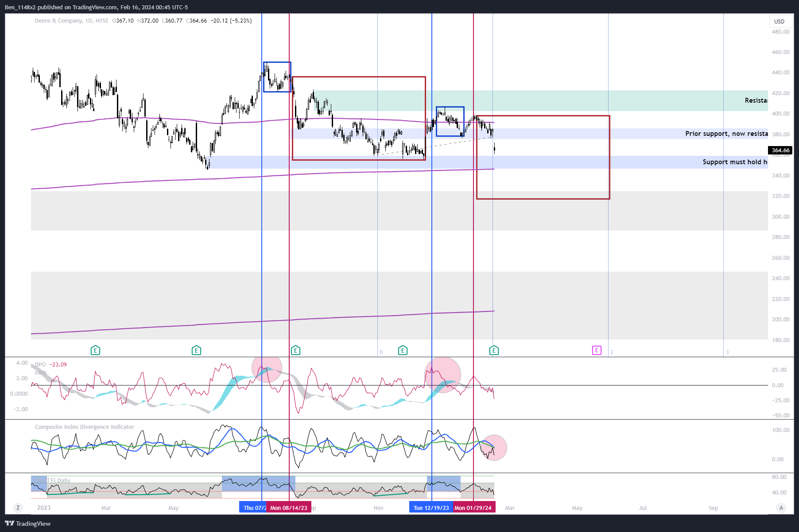Screen dimensions: 799x532
Task: Toggle the A auto-scale button
Action: tap(781, 508)
